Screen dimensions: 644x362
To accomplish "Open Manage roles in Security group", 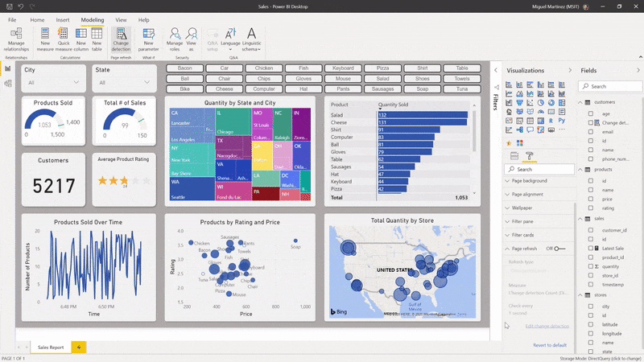I will [175, 38].
